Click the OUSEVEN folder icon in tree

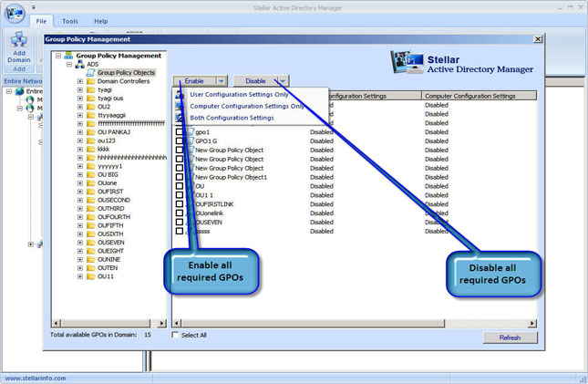[x=90, y=243]
